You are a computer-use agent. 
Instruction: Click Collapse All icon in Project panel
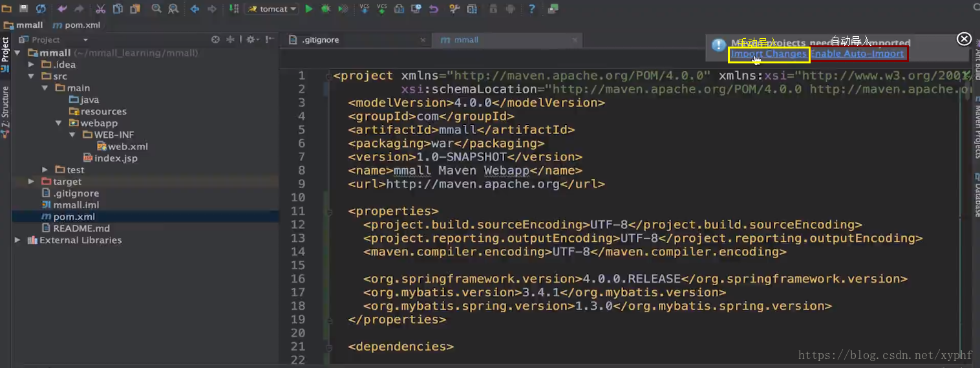click(230, 39)
